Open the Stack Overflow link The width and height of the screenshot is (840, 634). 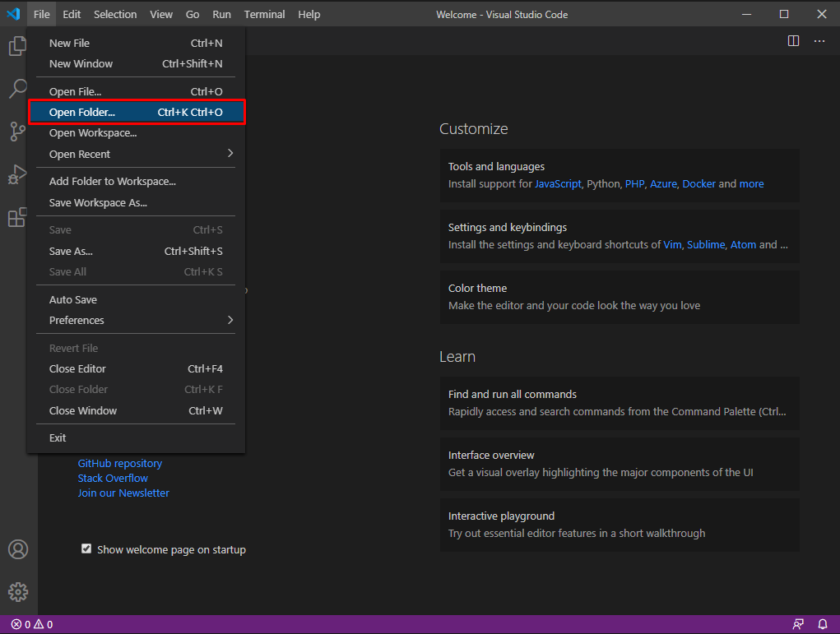tap(113, 479)
